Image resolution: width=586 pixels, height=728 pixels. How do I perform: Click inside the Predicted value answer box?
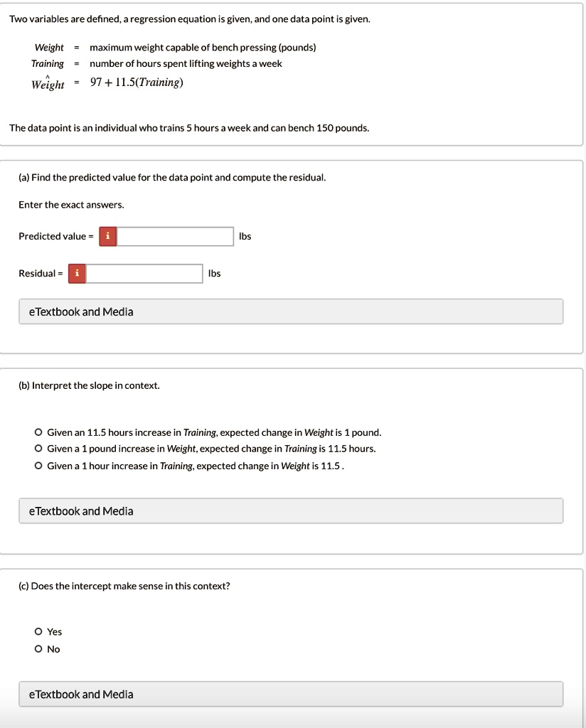174,236
